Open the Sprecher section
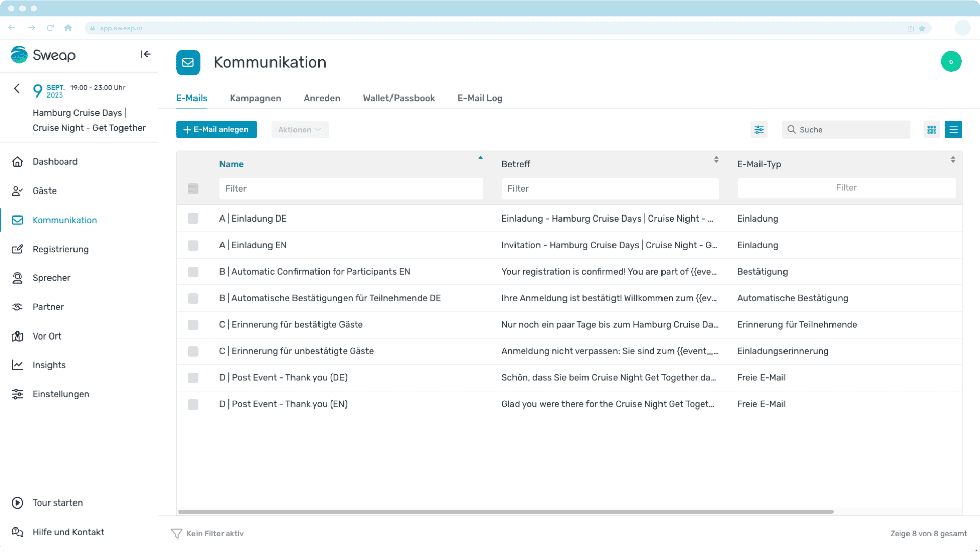This screenshot has height=552, width=980. [x=51, y=278]
